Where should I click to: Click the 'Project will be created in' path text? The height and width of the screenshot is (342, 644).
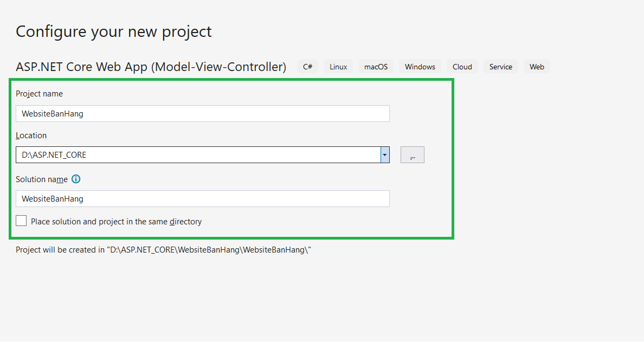(x=164, y=250)
